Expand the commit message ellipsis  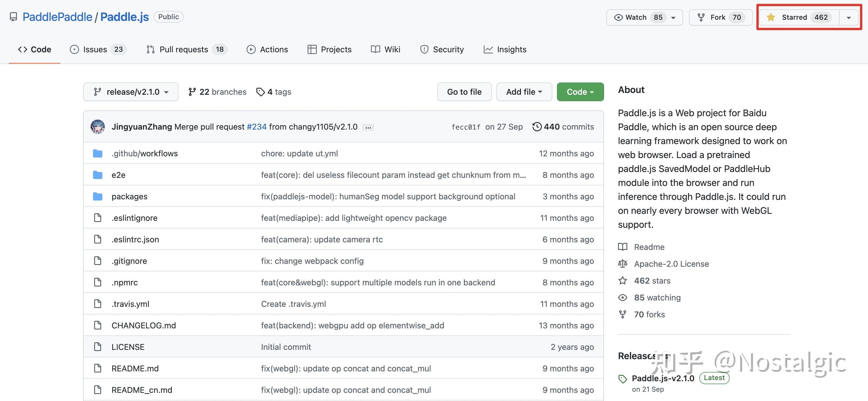pyautogui.click(x=368, y=127)
